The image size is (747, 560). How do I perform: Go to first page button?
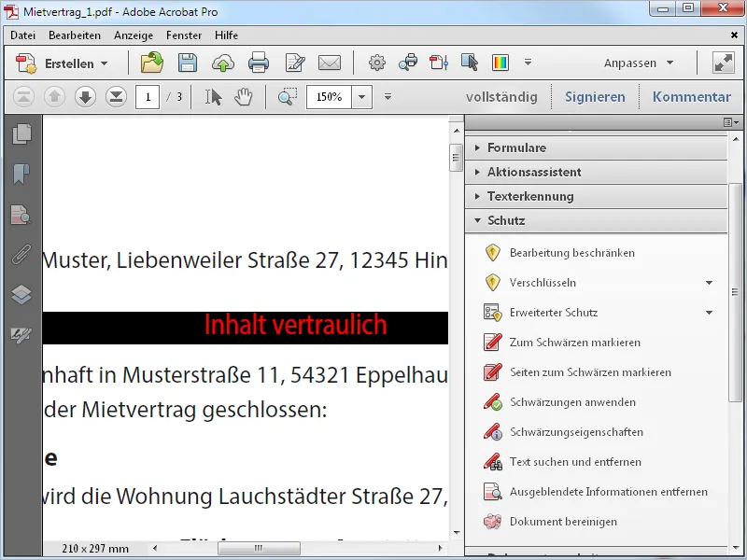click(23, 97)
